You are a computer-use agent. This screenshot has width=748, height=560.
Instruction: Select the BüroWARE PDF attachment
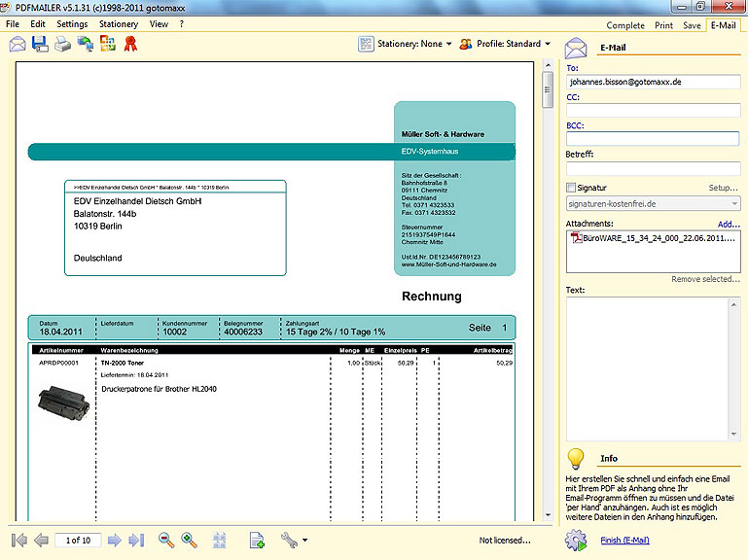pyautogui.click(x=653, y=238)
